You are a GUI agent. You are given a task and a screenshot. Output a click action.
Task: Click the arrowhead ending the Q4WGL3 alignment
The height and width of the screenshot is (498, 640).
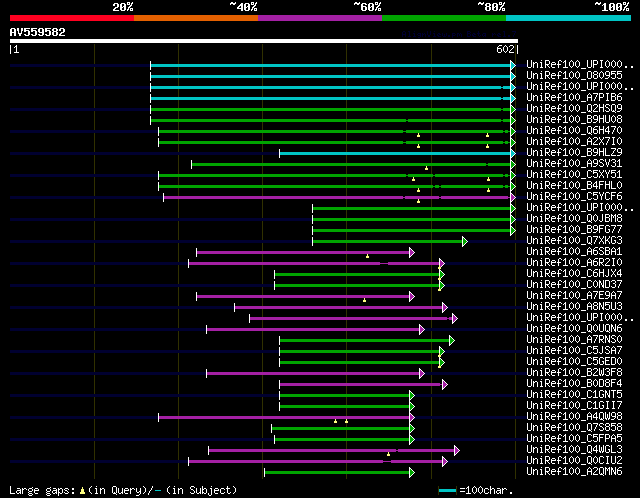click(x=457, y=451)
